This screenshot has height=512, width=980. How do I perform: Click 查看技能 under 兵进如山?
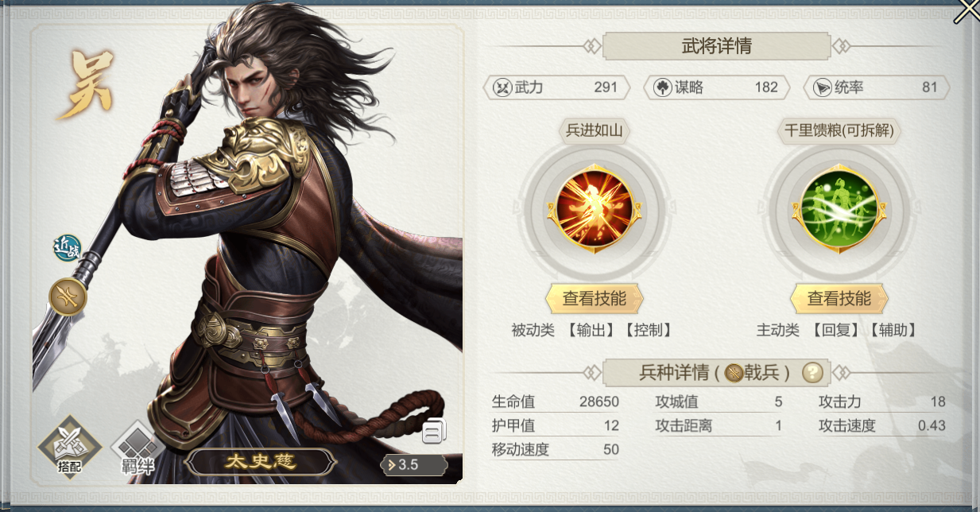[595, 299]
